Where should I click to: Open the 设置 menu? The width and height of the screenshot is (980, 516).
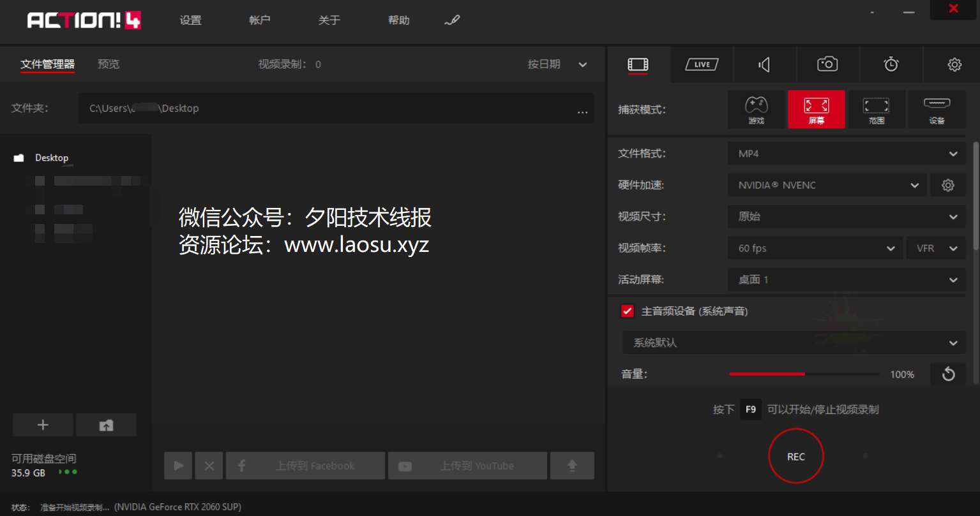click(190, 20)
